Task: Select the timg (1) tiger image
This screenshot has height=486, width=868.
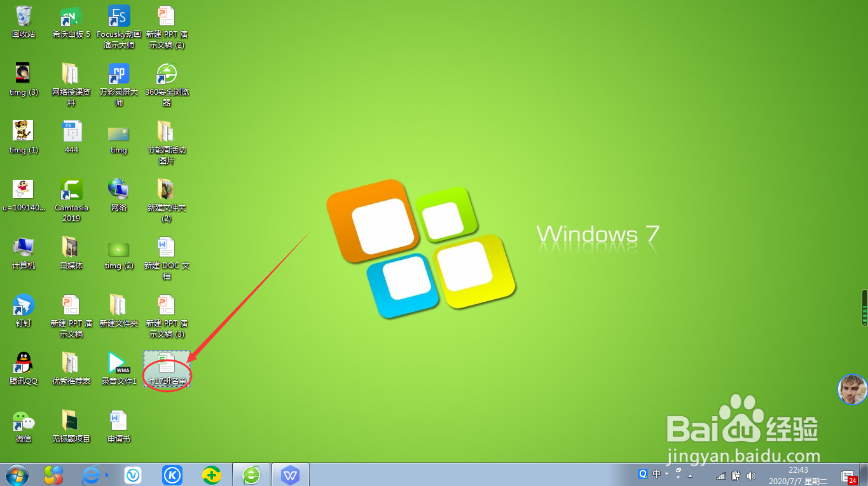Action: point(24,137)
